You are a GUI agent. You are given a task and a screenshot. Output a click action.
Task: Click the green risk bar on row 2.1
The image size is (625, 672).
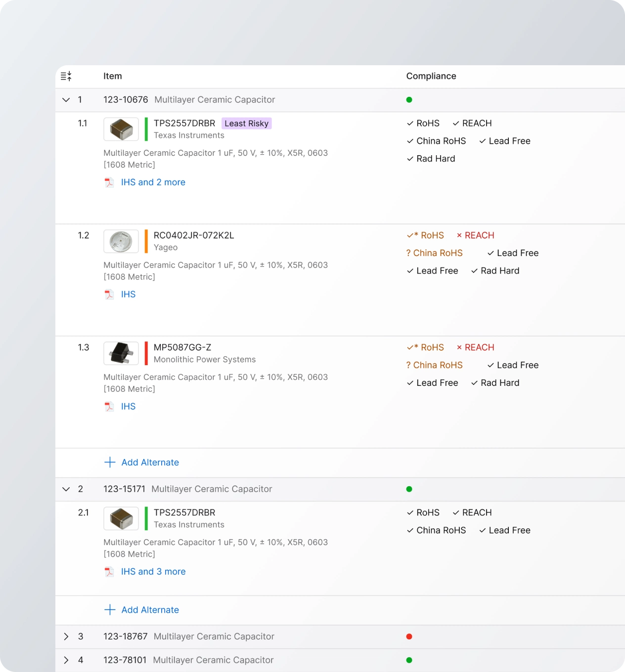146,519
